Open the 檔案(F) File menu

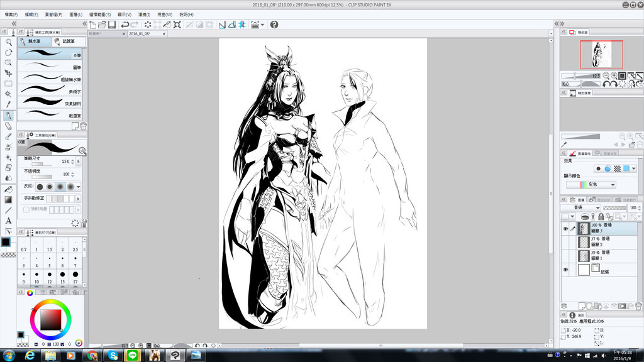coord(11,14)
